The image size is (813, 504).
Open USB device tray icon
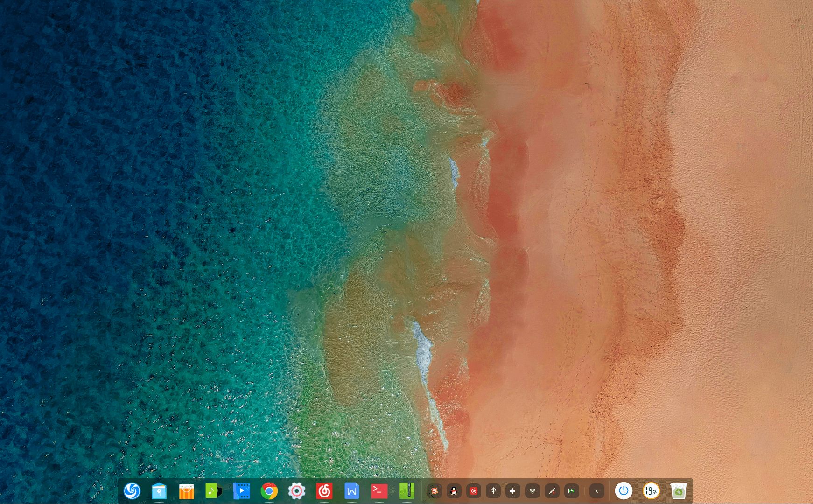point(493,491)
